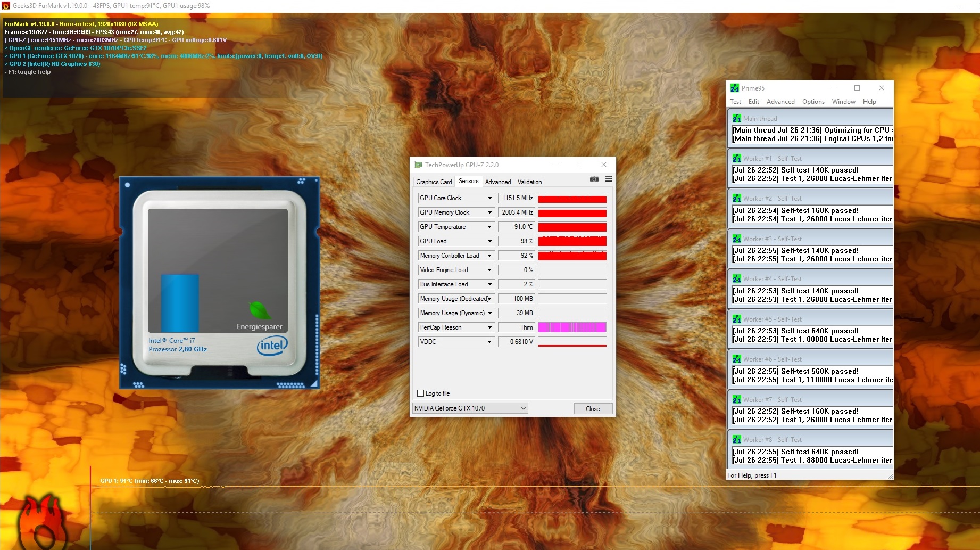
Task: Click the GPU Memory Clock value 2003.4 MHz
Action: coord(517,212)
